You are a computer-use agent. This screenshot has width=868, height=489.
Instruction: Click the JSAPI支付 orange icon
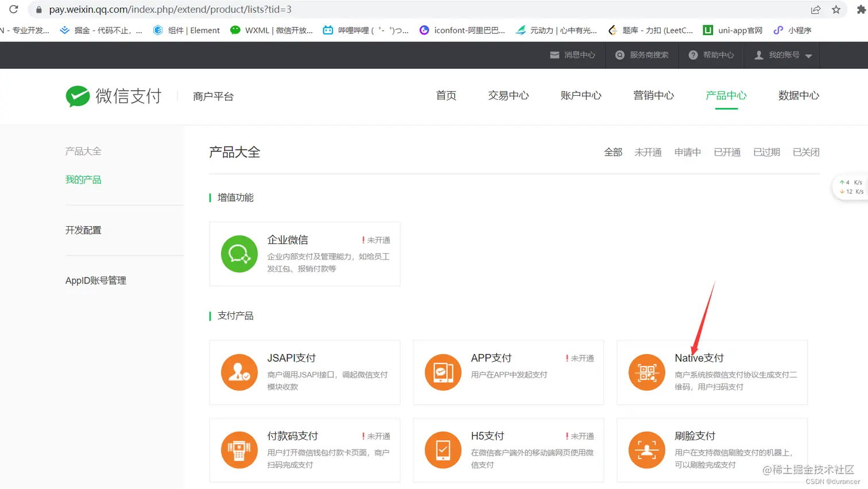(239, 372)
